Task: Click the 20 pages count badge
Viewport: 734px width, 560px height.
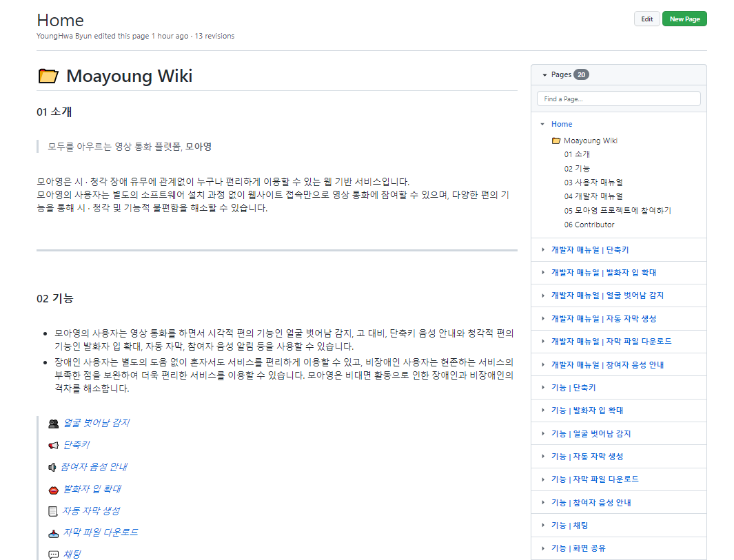Action: click(582, 75)
